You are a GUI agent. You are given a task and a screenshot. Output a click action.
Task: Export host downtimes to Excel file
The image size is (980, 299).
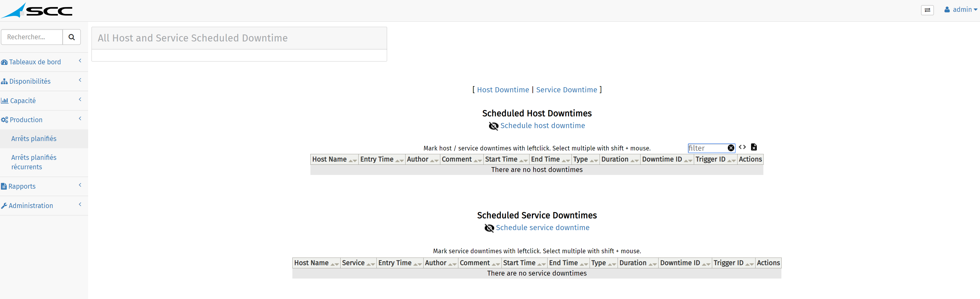point(754,147)
